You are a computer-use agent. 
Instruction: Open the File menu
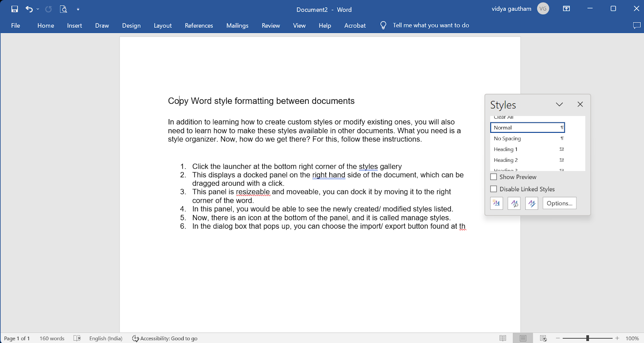[x=16, y=25]
